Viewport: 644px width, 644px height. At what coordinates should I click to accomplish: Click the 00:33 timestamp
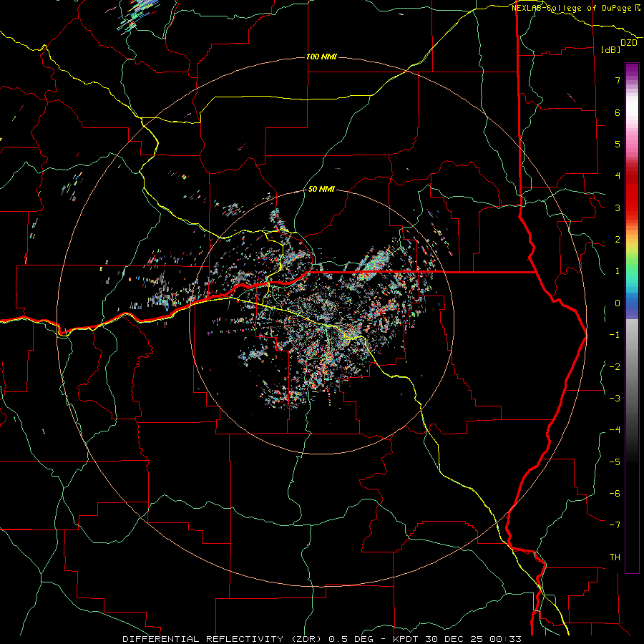(x=505, y=639)
